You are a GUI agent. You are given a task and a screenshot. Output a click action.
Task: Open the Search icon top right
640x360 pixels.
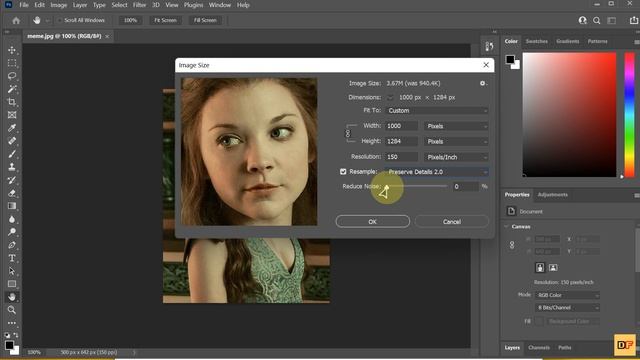tap(597, 20)
